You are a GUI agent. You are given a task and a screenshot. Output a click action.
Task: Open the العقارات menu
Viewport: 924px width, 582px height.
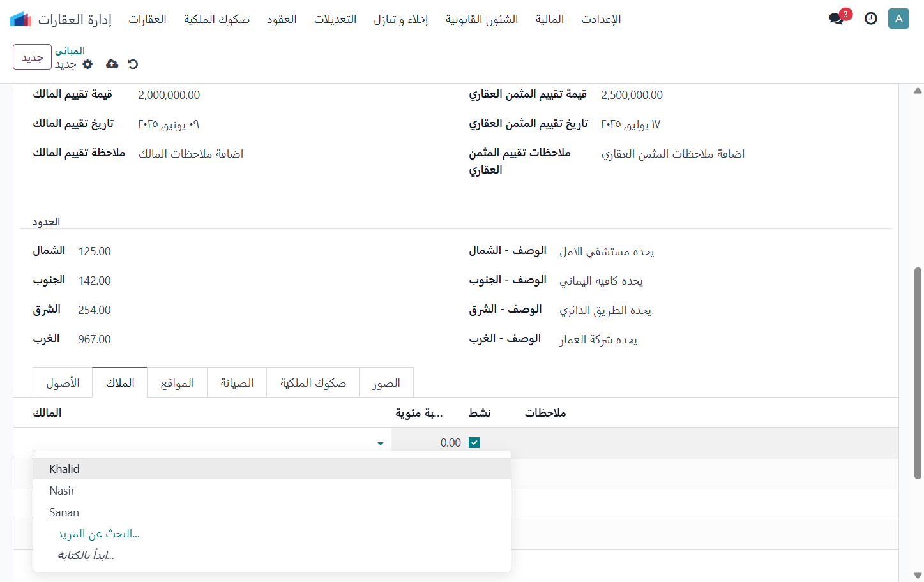(148, 19)
